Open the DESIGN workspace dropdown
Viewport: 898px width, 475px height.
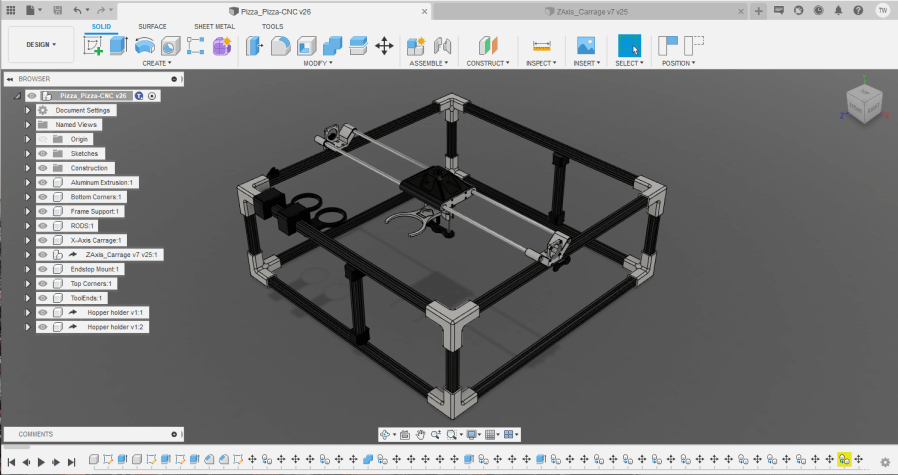pos(41,45)
